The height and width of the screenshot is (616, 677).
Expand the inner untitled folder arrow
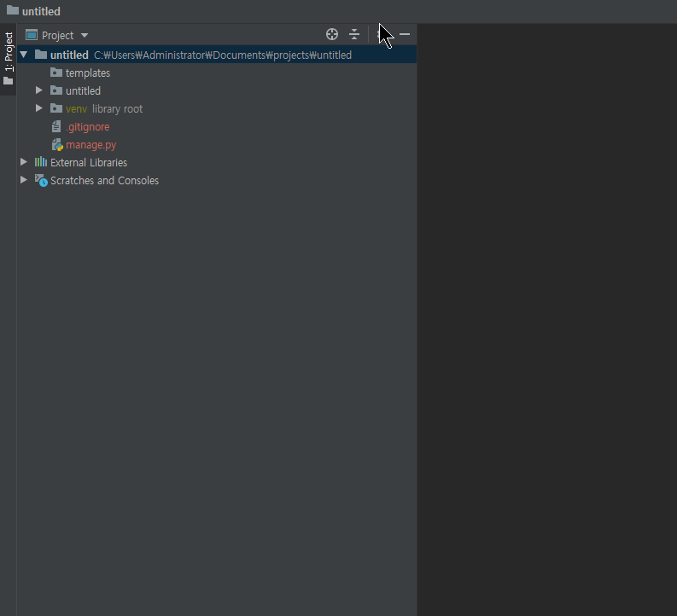(39, 90)
